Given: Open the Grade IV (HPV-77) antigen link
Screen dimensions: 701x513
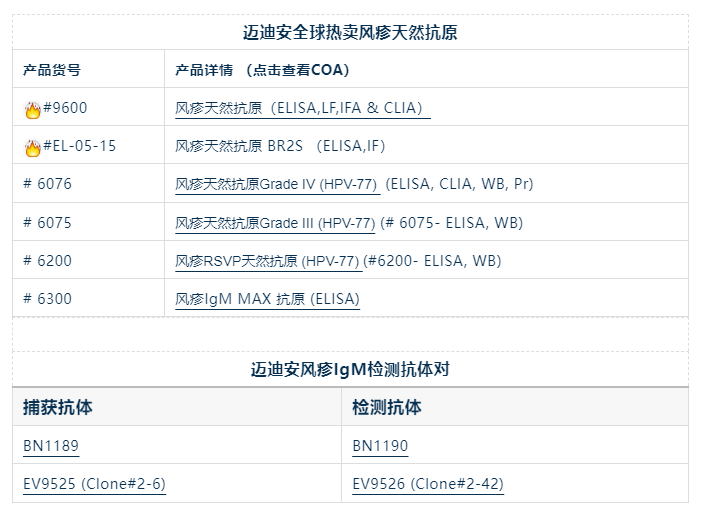Looking at the screenshot, I should click(x=277, y=184).
